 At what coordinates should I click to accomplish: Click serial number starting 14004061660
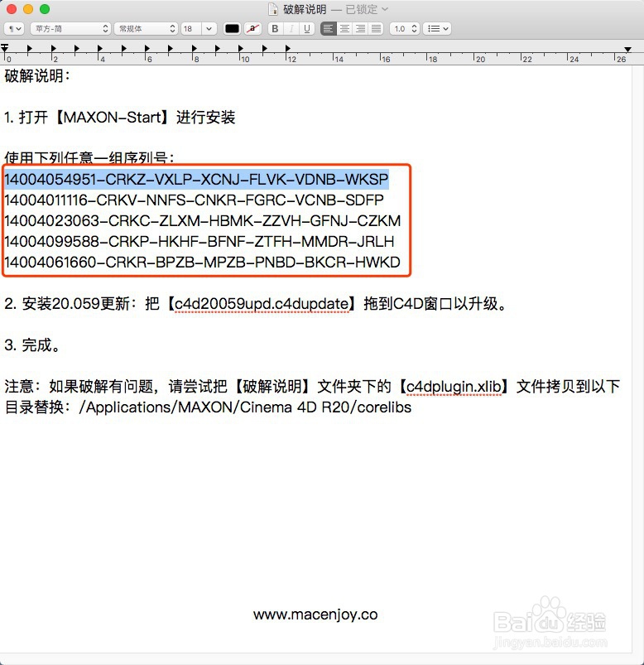pos(202,262)
